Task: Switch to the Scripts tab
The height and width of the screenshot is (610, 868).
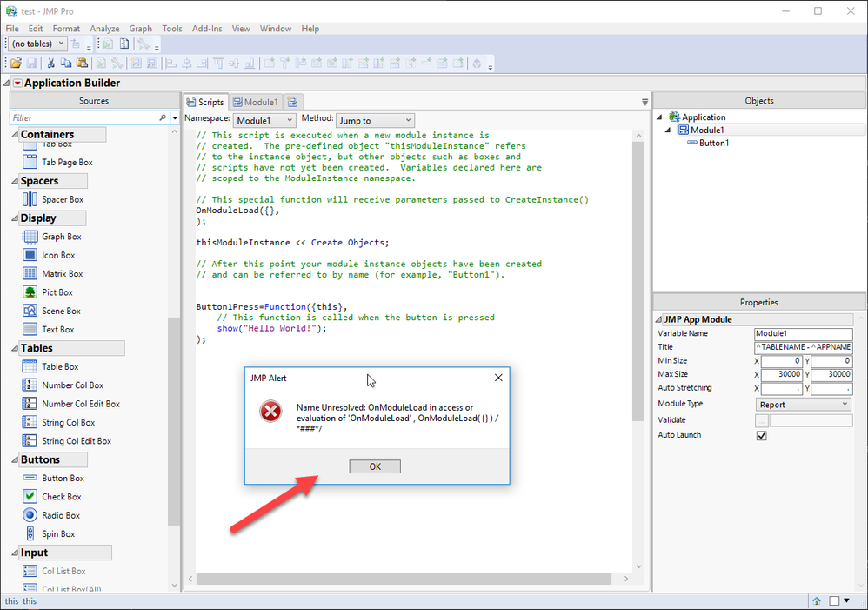Action: click(x=205, y=102)
